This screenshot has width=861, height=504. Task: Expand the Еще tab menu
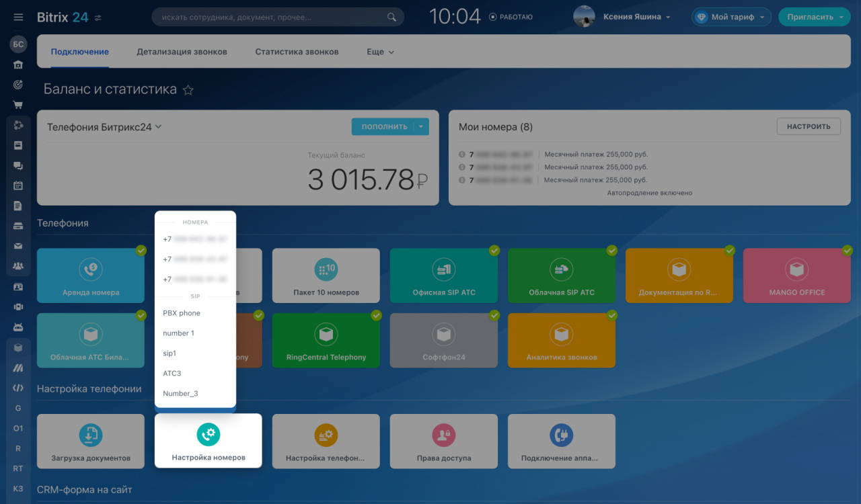[x=380, y=52]
